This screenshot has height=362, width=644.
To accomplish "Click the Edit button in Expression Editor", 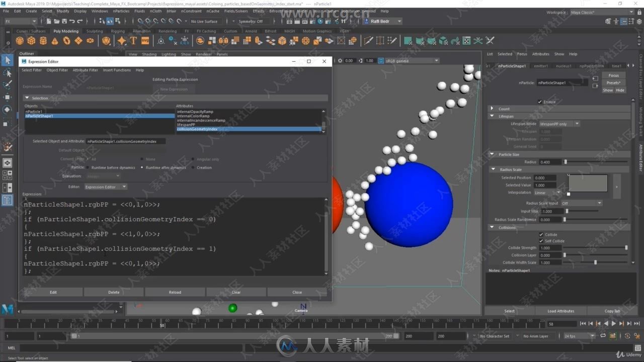I will tap(53, 292).
